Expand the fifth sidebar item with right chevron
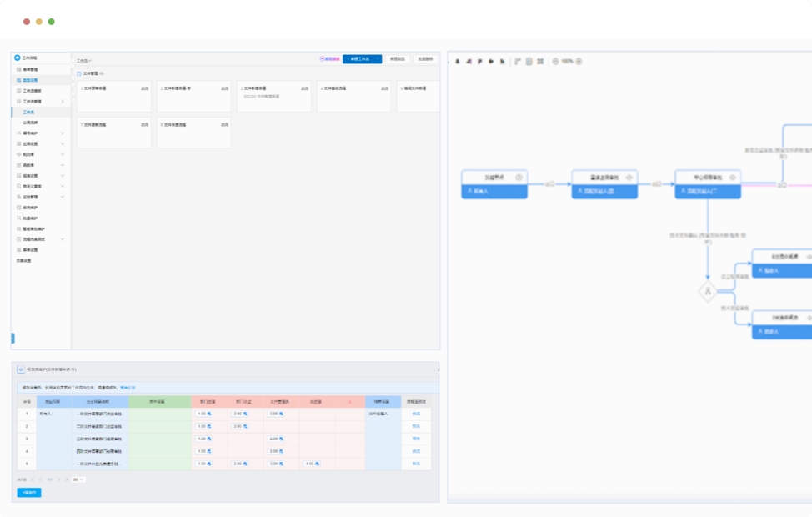This screenshot has height=517, width=812. (63, 101)
